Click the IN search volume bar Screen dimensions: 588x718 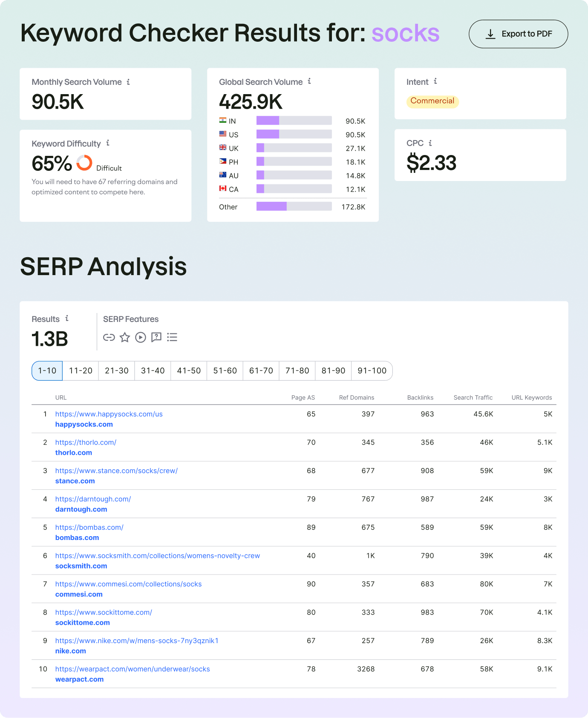(x=294, y=121)
